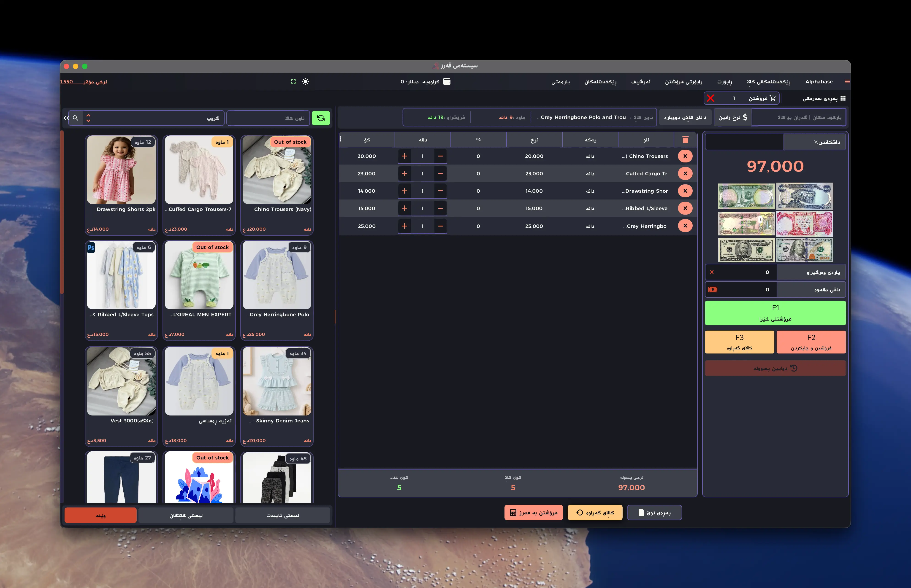Decrease quantity of the Ribbed L/Sleeve row
Screen dimensions: 911x588
440,208
